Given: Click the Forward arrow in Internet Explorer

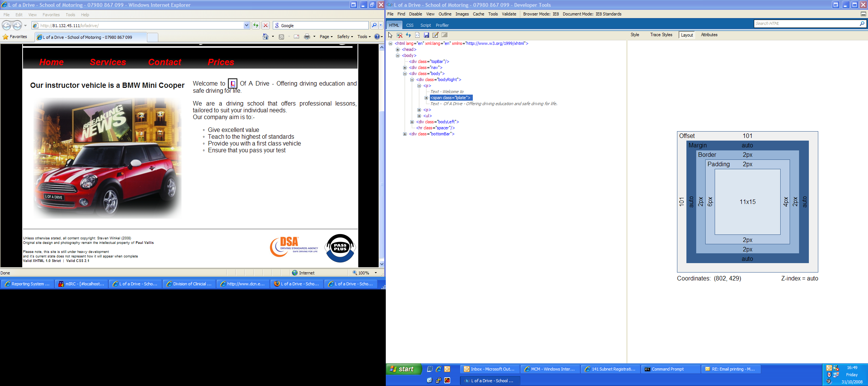Looking at the screenshot, I should pyautogui.click(x=17, y=25).
